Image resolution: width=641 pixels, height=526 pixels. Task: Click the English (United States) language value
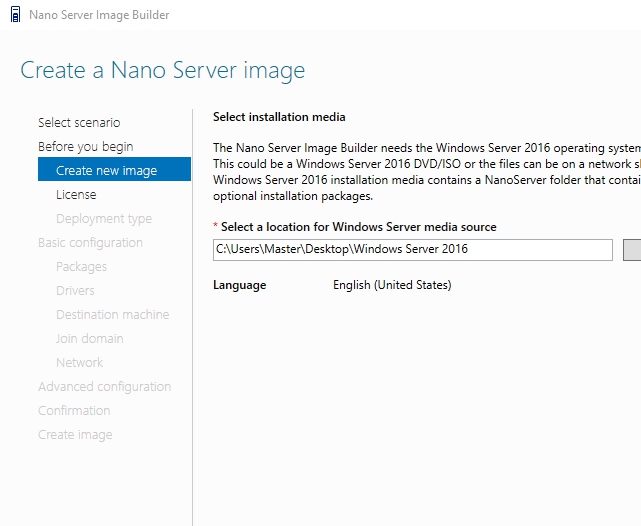(x=392, y=285)
